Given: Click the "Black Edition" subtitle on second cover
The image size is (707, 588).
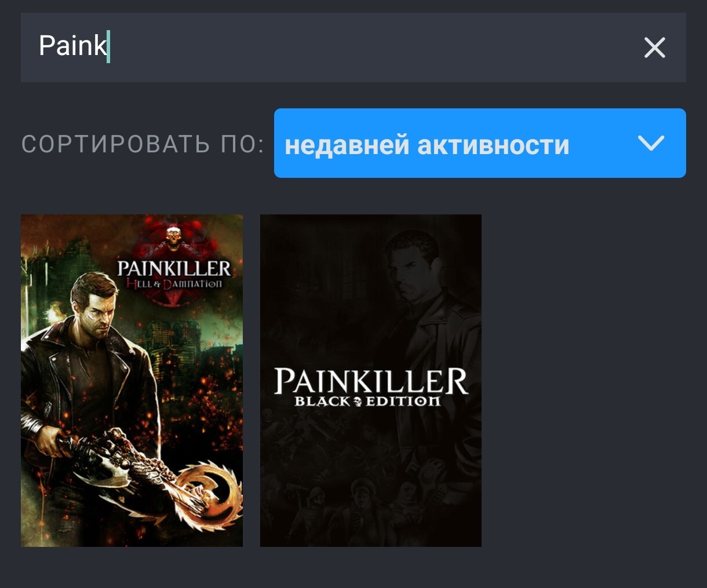Looking at the screenshot, I should point(367,401).
